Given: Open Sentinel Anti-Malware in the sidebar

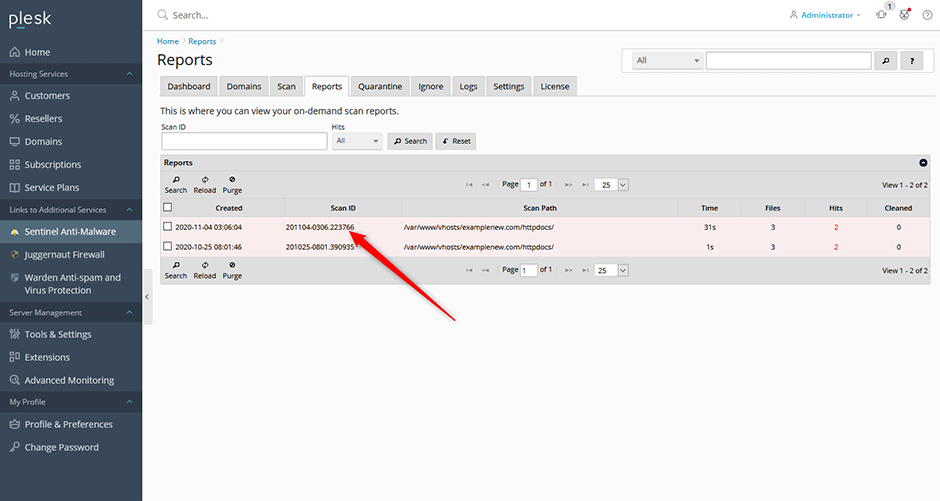Looking at the screenshot, I should (71, 231).
